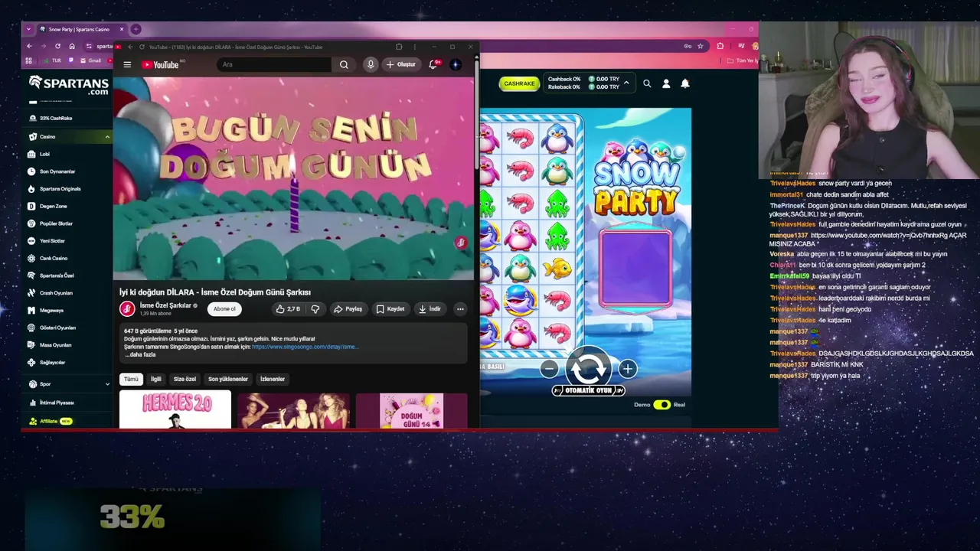980x551 pixels.
Task: Click the İndir download button
Action: point(430,309)
